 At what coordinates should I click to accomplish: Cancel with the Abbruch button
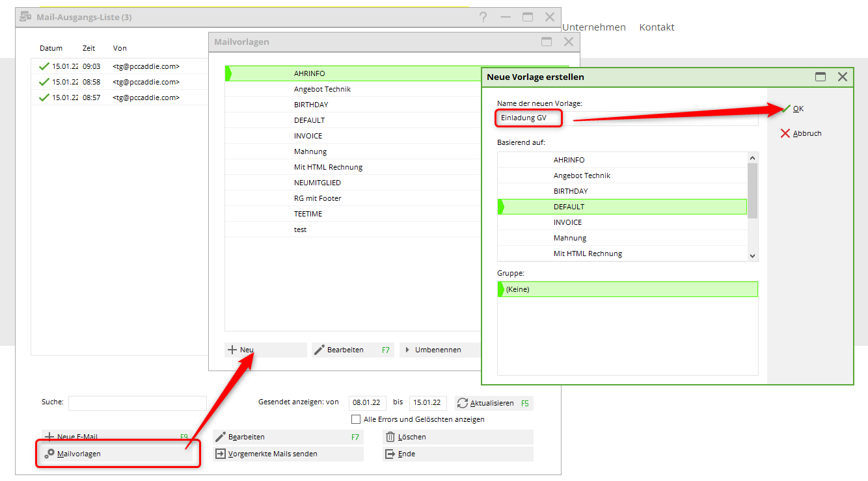click(x=801, y=133)
